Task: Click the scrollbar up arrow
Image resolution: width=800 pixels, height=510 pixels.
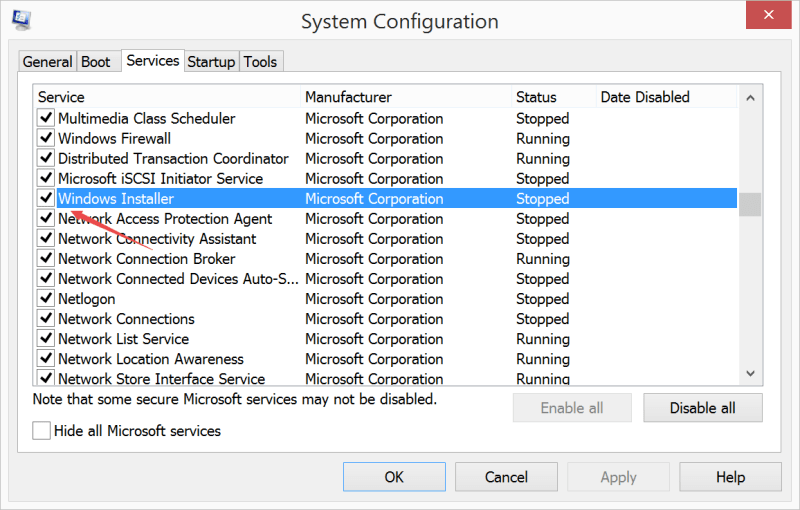Action: 750,98
